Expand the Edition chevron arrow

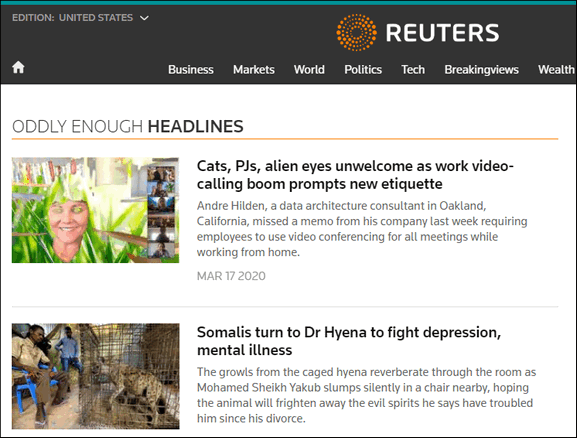[145, 18]
